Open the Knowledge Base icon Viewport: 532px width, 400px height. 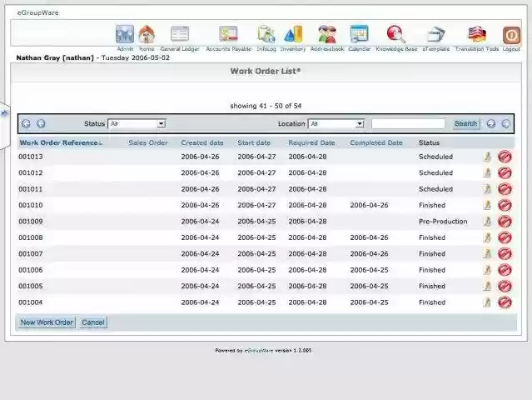[x=396, y=34]
